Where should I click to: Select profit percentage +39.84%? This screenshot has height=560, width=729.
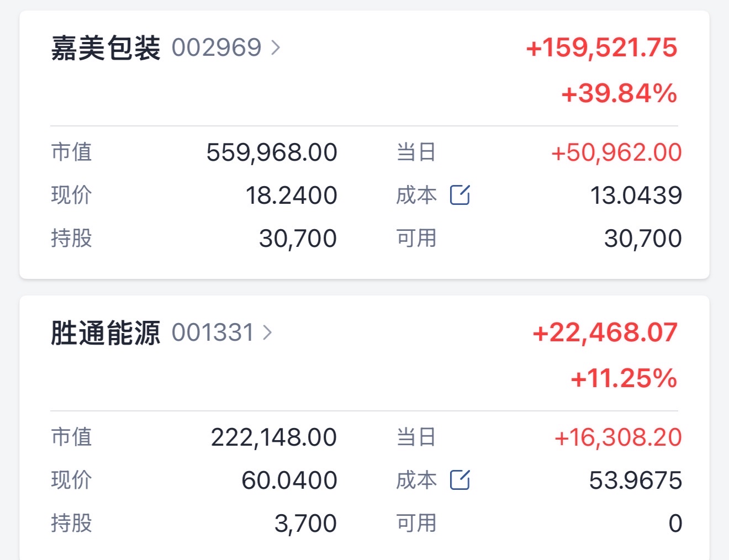[619, 93]
